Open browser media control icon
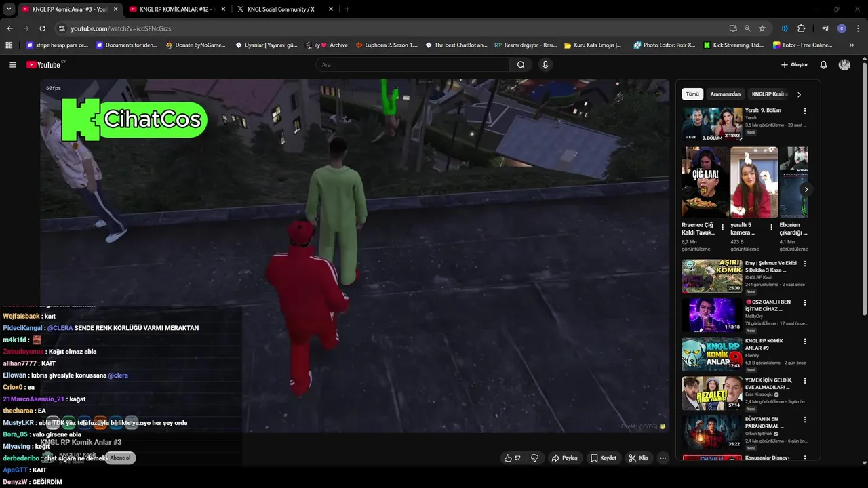Image resolution: width=868 pixels, height=488 pixels. [x=825, y=28]
